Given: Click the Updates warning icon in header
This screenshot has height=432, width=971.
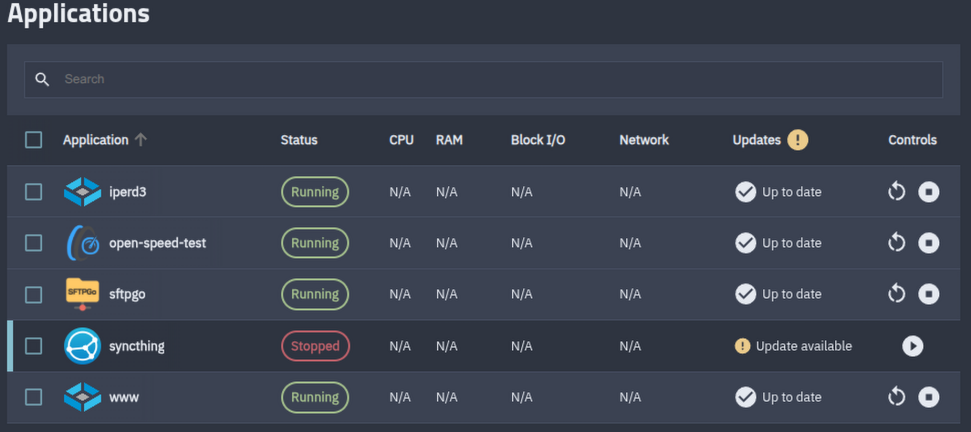Looking at the screenshot, I should [797, 140].
